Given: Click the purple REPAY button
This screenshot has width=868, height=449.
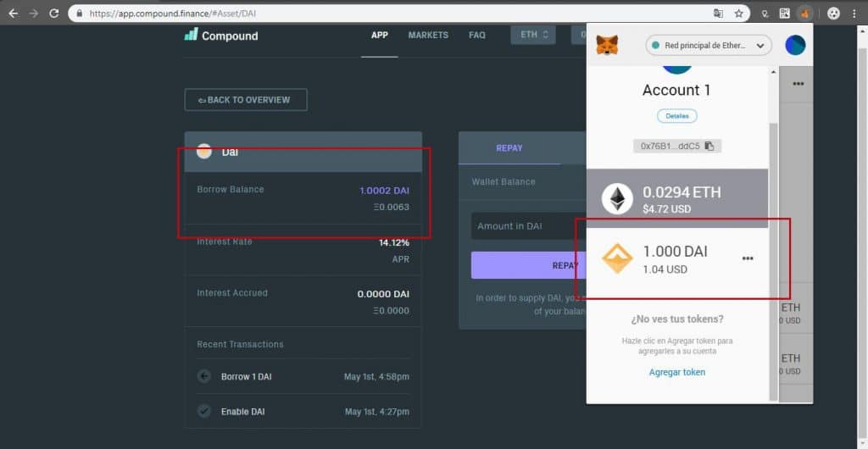Looking at the screenshot, I should tap(529, 265).
